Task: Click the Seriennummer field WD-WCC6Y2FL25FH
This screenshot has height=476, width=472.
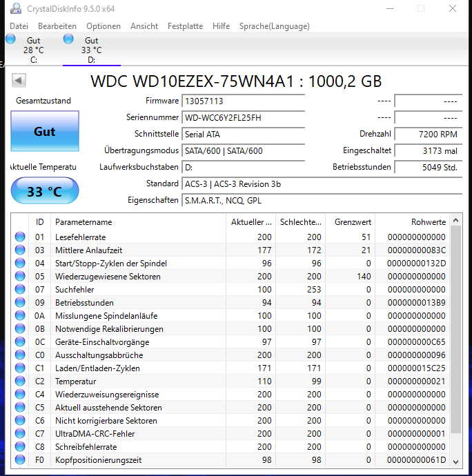Action: (x=244, y=117)
